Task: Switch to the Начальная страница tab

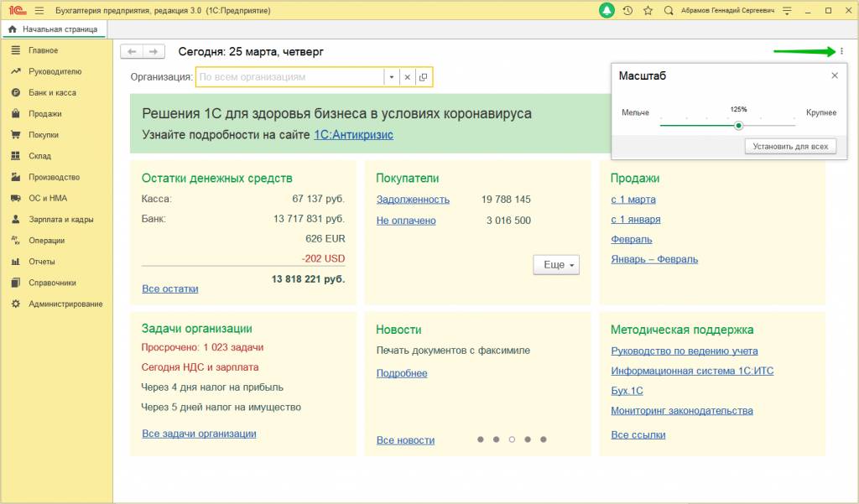Action: pos(55,29)
